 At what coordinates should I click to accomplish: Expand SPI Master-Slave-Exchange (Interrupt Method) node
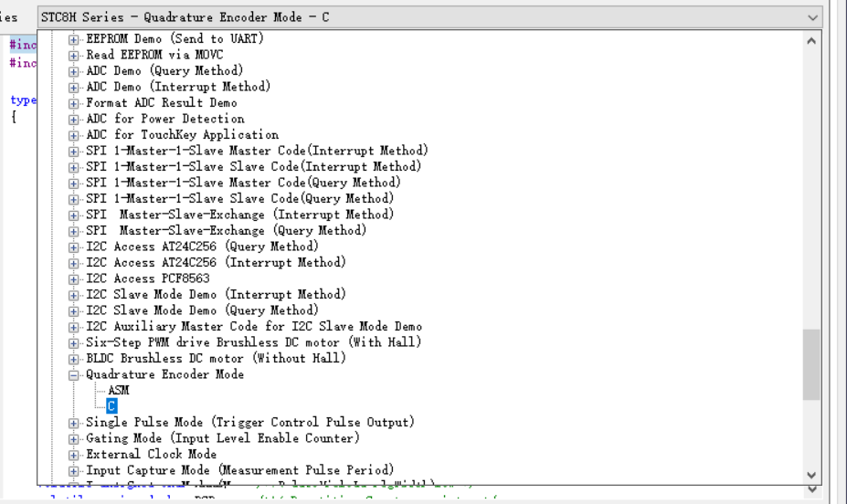[73, 215]
